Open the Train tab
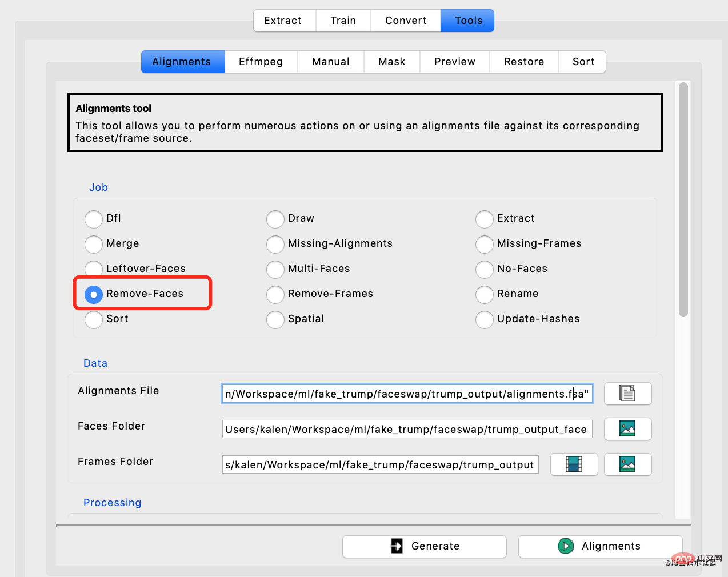 coord(343,21)
